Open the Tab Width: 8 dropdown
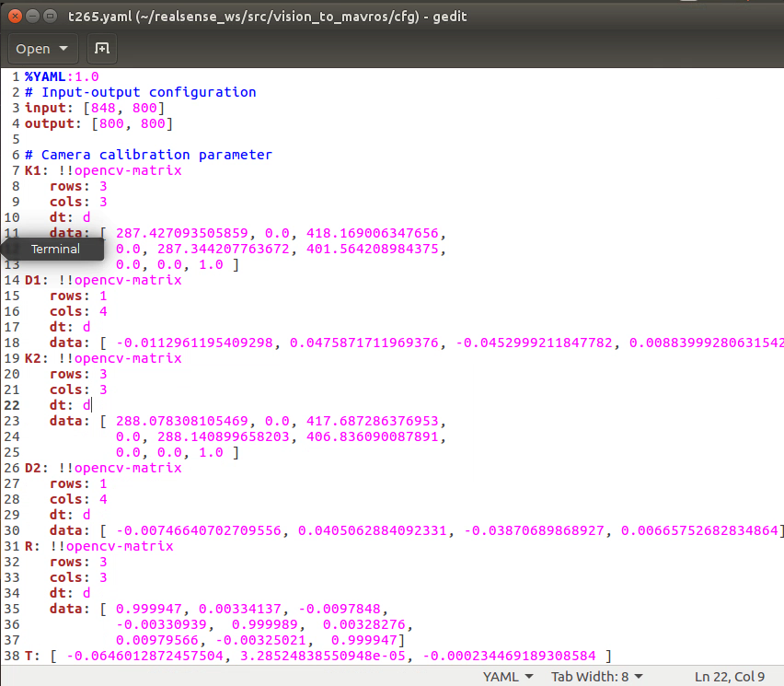The image size is (784, 686). click(x=596, y=677)
